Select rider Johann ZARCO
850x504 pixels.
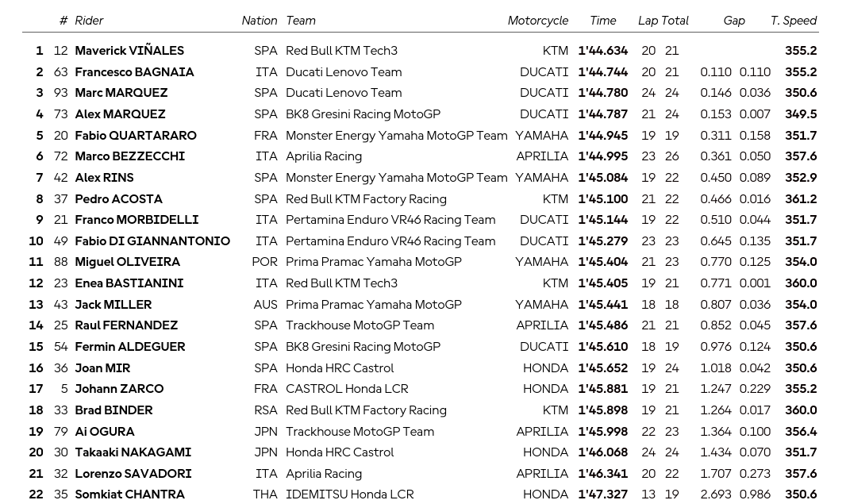click(119, 389)
